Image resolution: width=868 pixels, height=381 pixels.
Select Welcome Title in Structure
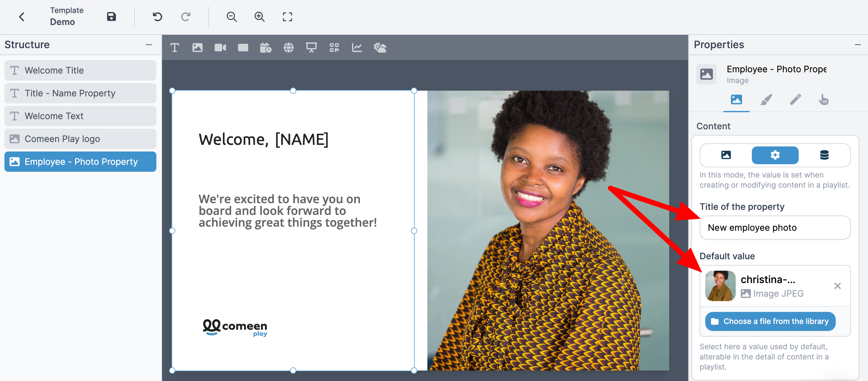(x=80, y=70)
